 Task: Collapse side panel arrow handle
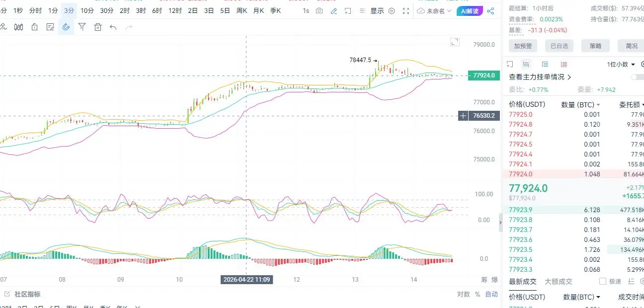tap(500, 223)
